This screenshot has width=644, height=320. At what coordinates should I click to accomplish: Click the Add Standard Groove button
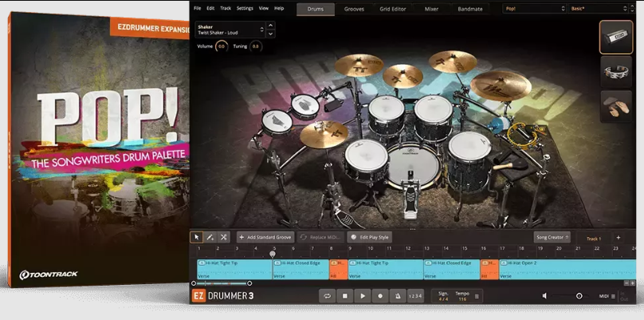point(265,237)
